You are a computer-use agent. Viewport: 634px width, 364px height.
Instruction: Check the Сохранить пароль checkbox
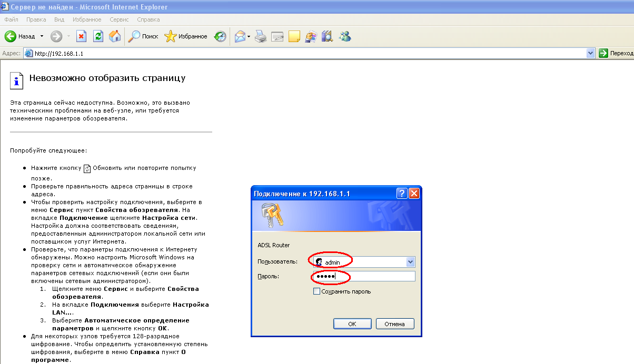(316, 291)
